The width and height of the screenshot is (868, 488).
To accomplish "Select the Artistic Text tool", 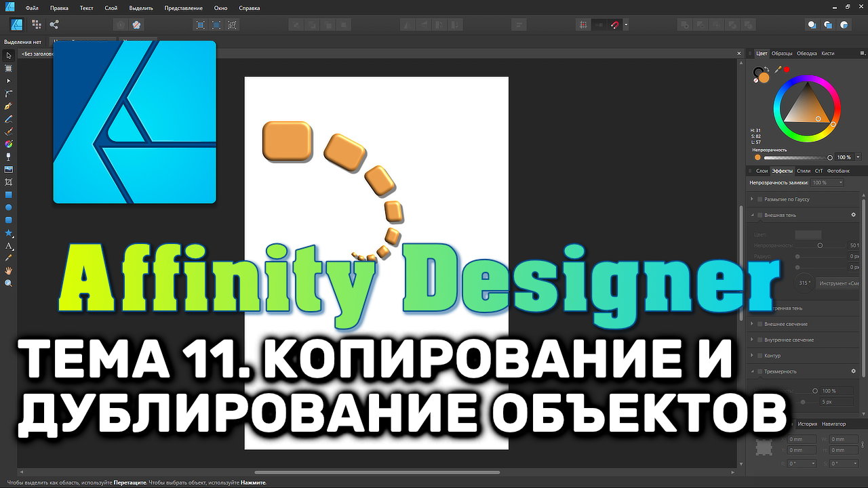I will coord(9,245).
